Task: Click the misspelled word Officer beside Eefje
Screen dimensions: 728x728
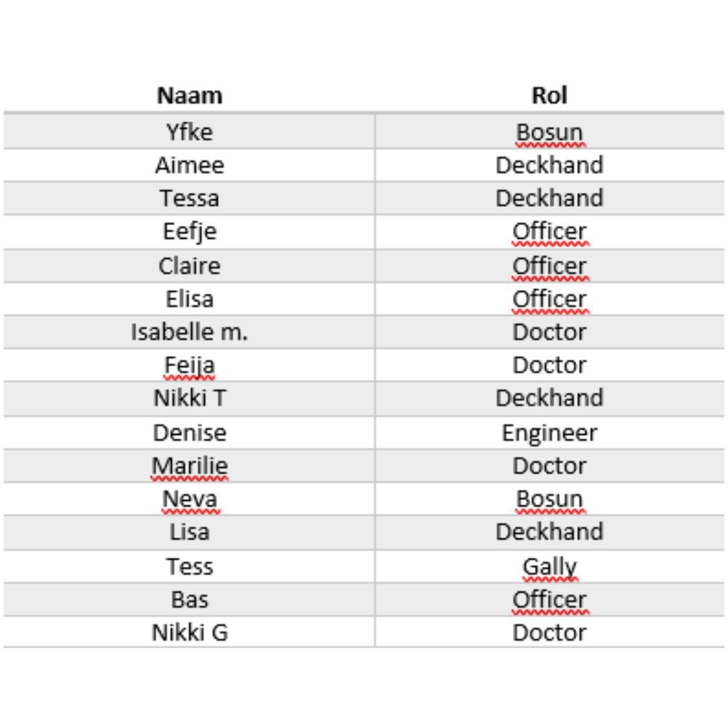Action: (x=549, y=231)
